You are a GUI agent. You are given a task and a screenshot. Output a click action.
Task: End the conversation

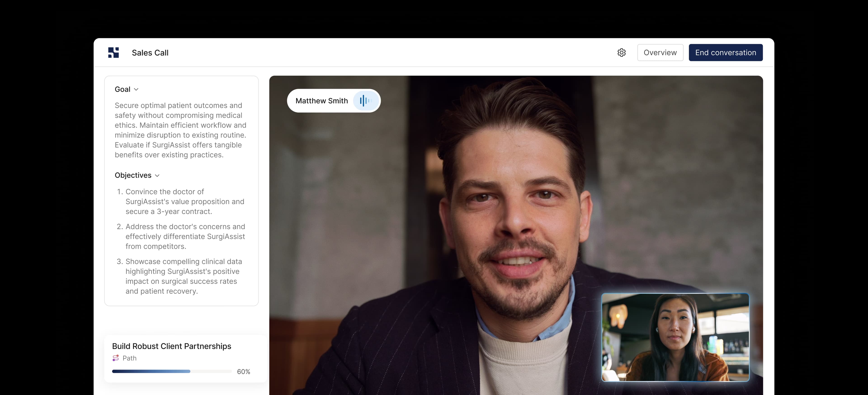tap(725, 53)
